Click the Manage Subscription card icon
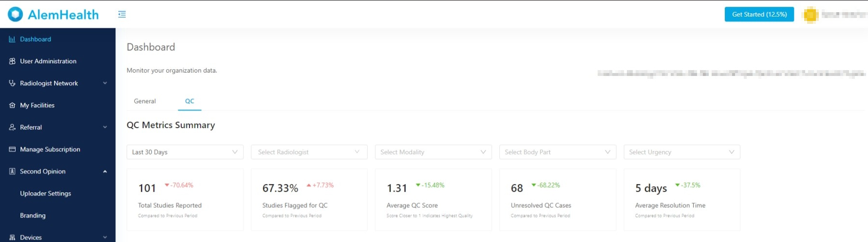Screen dimensions: 868x242 12,149
